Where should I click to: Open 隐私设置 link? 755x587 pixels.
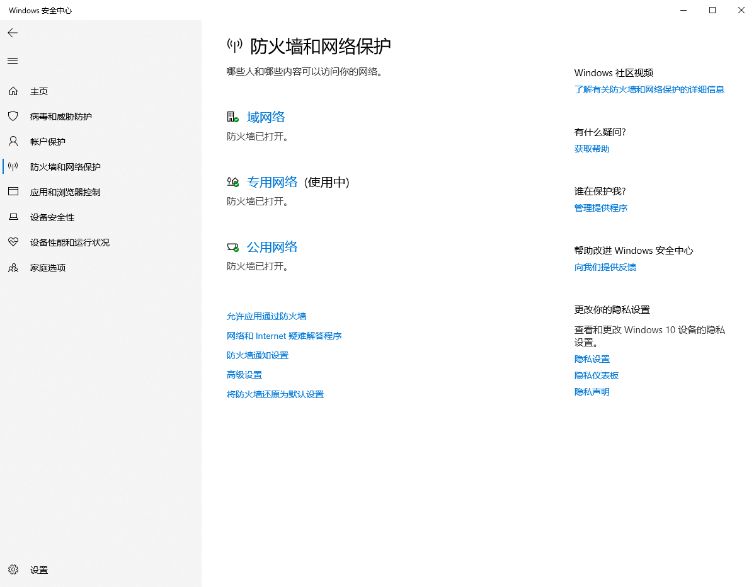click(x=592, y=359)
